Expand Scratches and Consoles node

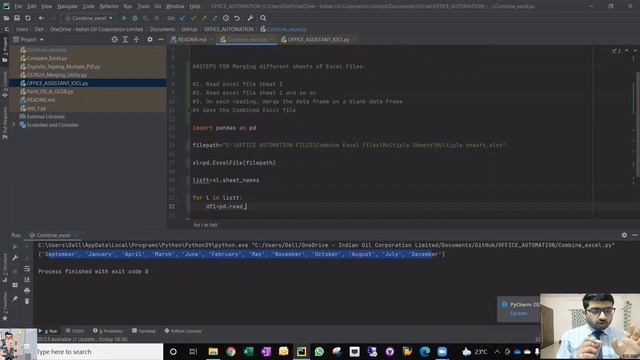[x=14, y=125]
